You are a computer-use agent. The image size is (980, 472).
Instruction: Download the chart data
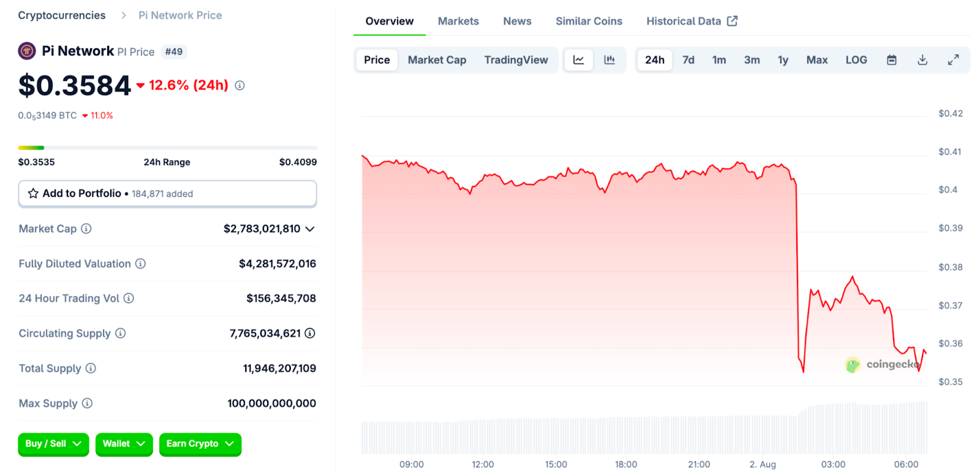point(922,60)
